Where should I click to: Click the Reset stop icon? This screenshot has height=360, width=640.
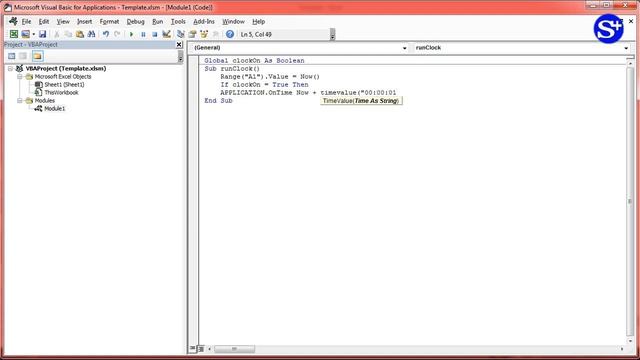(x=155, y=34)
